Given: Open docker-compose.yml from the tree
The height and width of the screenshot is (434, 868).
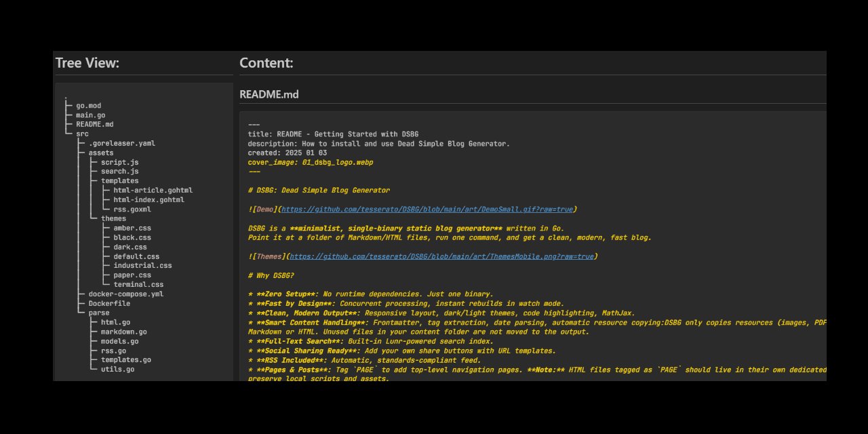Looking at the screenshot, I should coord(126,293).
